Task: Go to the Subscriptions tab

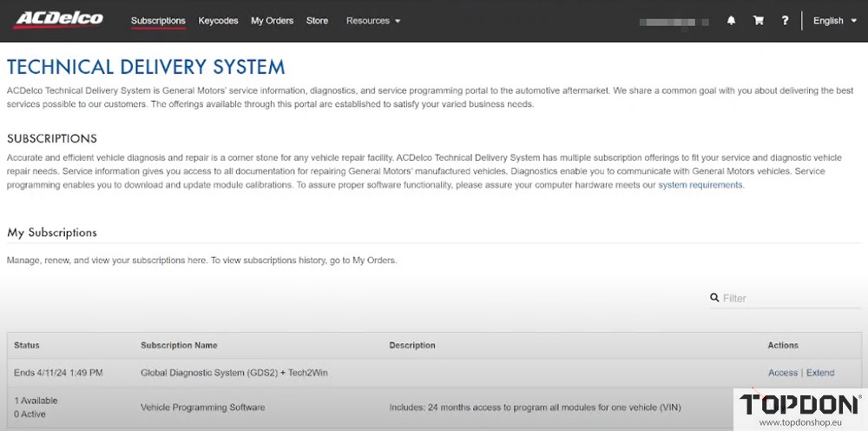Action: [x=158, y=21]
